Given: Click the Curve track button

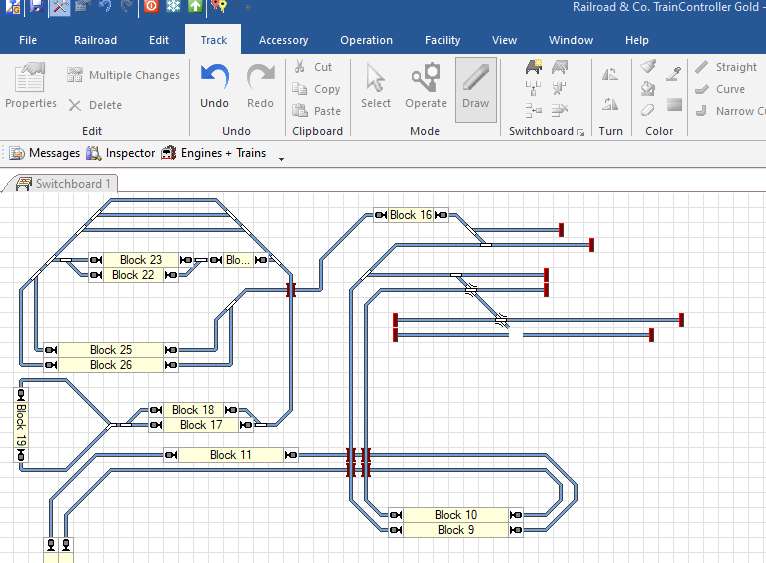Looking at the screenshot, I should tap(720, 89).
